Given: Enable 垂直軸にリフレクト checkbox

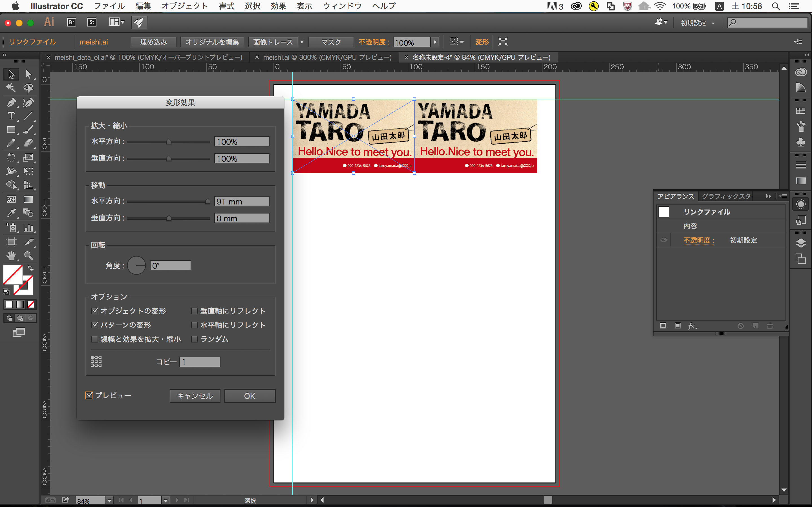Looking at the screenshot, I should (x=194, y=311).
